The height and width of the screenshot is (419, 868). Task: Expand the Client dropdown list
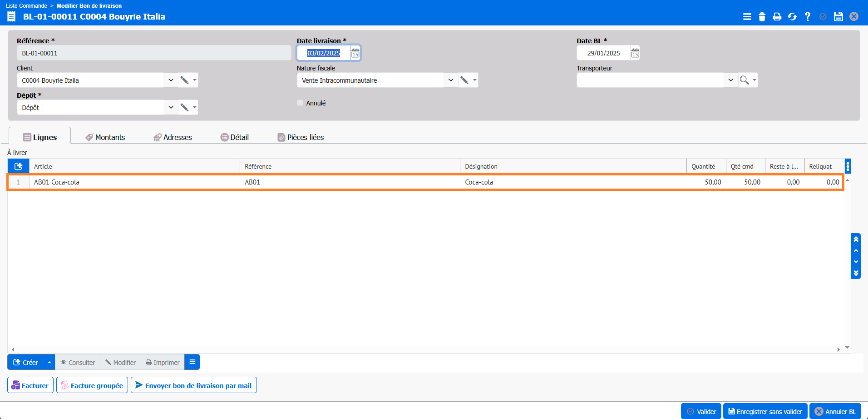click(171, 80)
